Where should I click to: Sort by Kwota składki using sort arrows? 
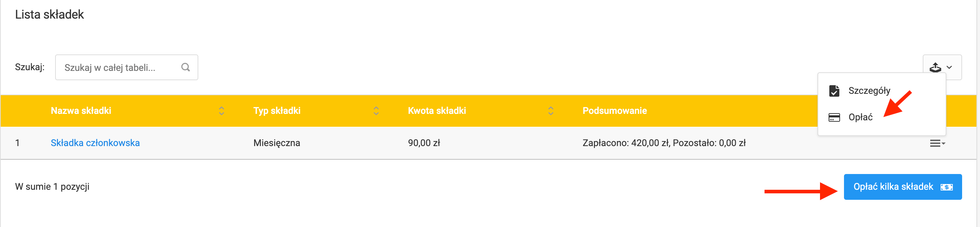click(550, 111)
